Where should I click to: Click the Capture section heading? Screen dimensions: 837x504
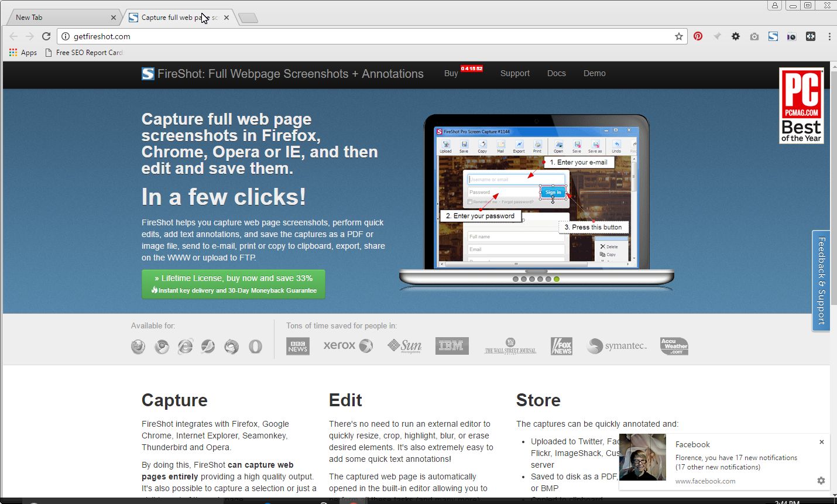pyautogui.click(x=174, y=400)
